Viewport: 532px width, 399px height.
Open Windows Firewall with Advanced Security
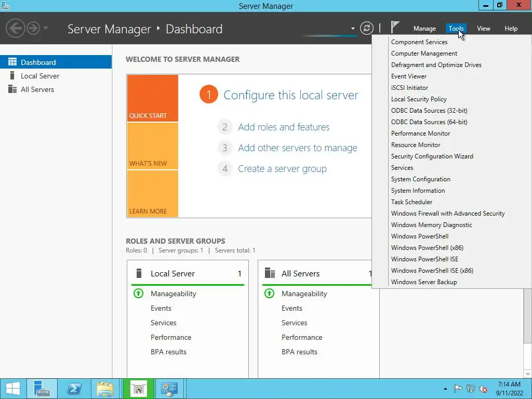point(448,214)
